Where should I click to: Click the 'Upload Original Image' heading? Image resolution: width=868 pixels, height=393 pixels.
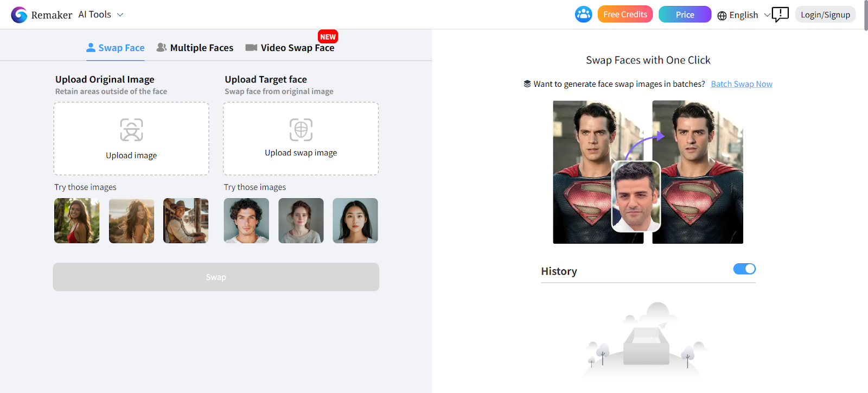[x=105, y=79]
